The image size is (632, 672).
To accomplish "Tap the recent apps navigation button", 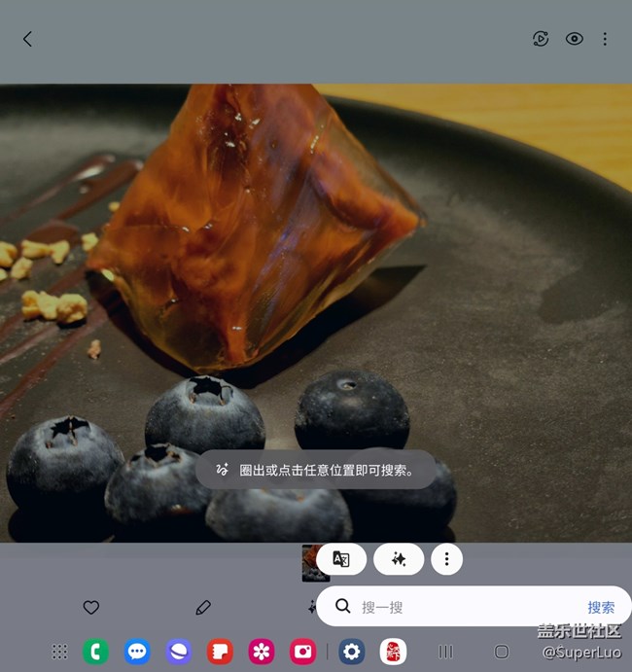I will click(x=446, y=652).
